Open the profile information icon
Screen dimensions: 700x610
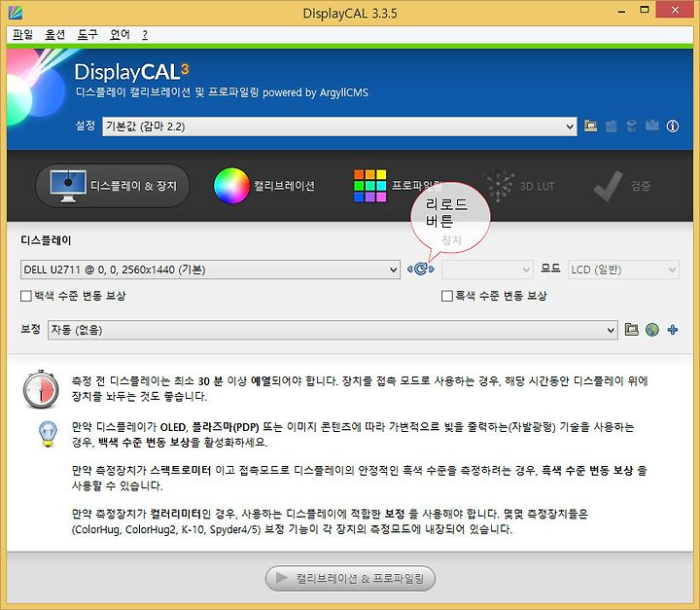pos(673,126)
